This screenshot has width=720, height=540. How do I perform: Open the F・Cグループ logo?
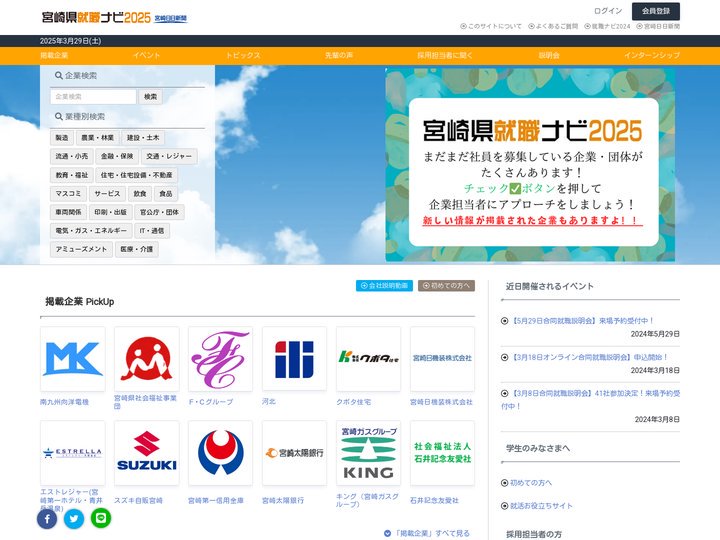[x=220, y=359]
